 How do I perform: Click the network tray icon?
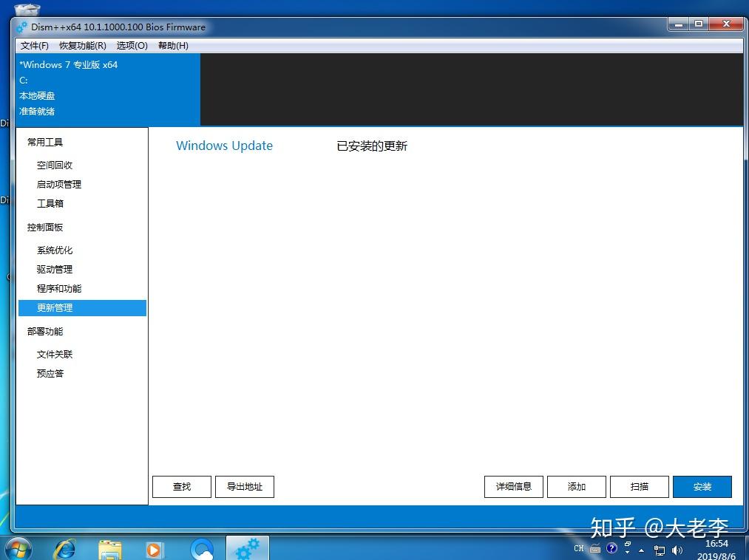[660, 550]
